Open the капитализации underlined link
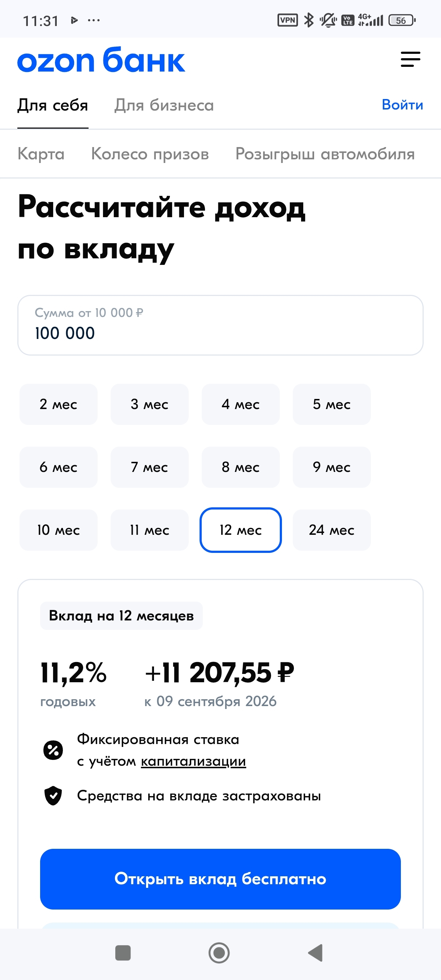 point(193,762)
